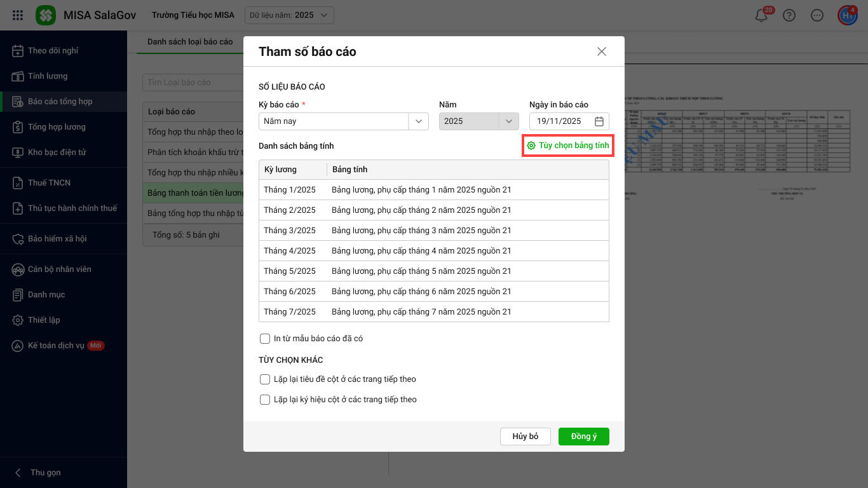Open the app launcher grid icon

[x=18, y=15]
